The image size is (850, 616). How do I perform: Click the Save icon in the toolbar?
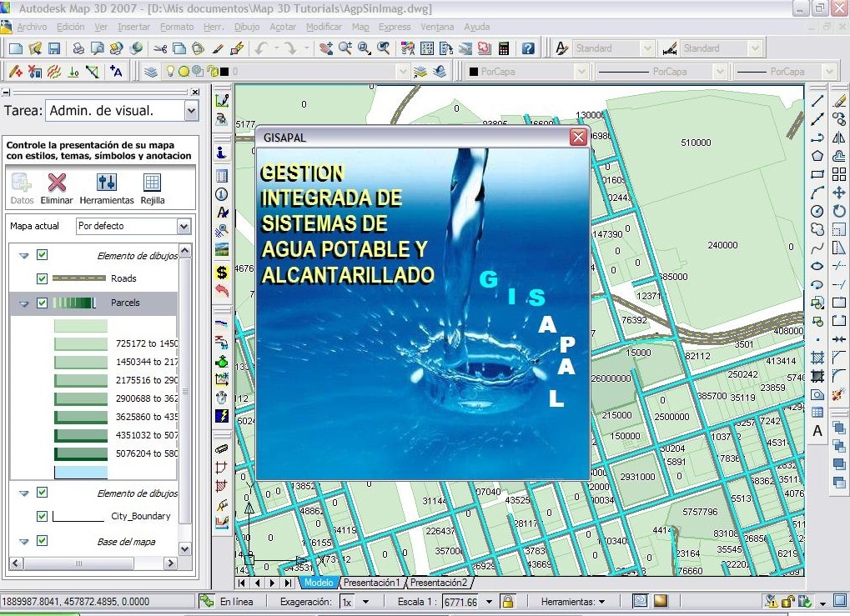point(54,48)
